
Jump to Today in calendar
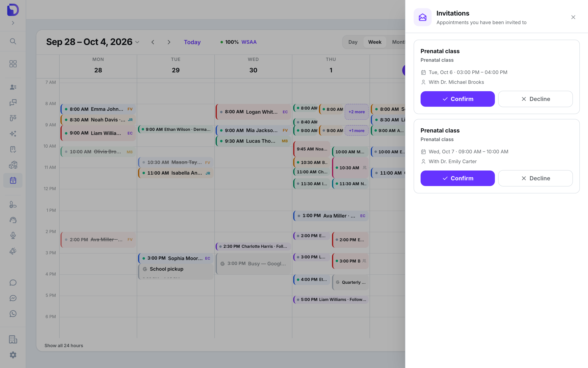[192, 42]
